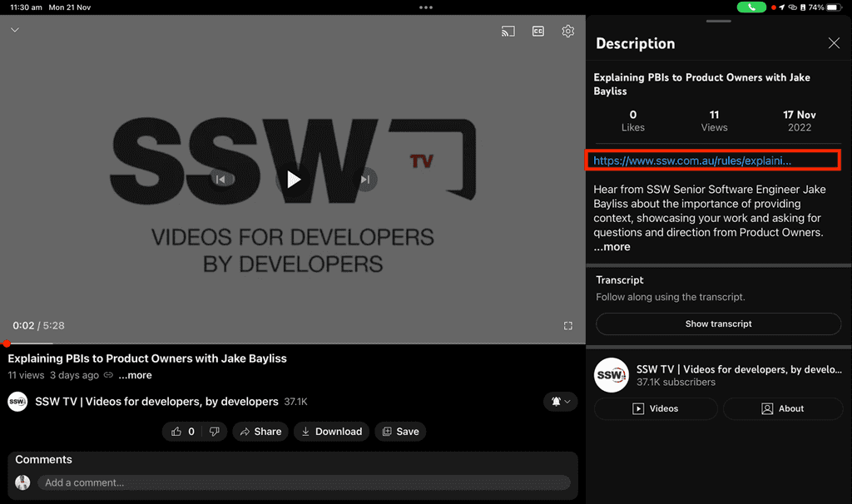The height and width of the screenshot is (504, 852).
Task: Share this video
Action: [x=260, y=432]
